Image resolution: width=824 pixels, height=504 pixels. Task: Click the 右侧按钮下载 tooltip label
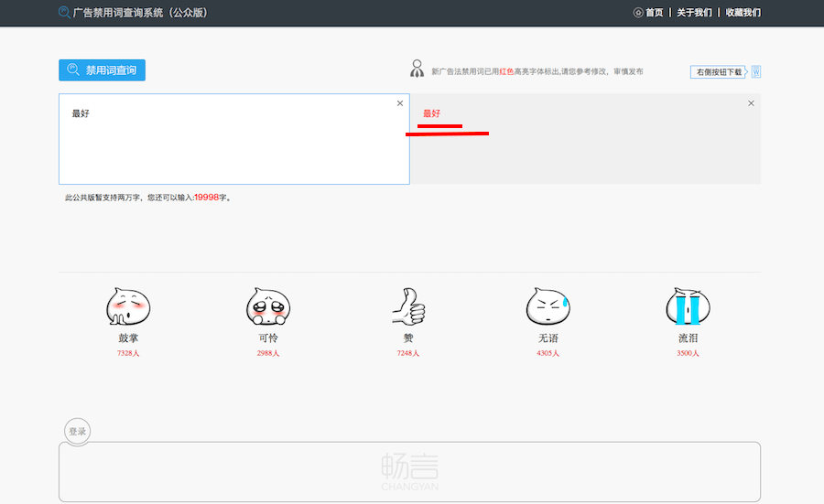point(719,71)
